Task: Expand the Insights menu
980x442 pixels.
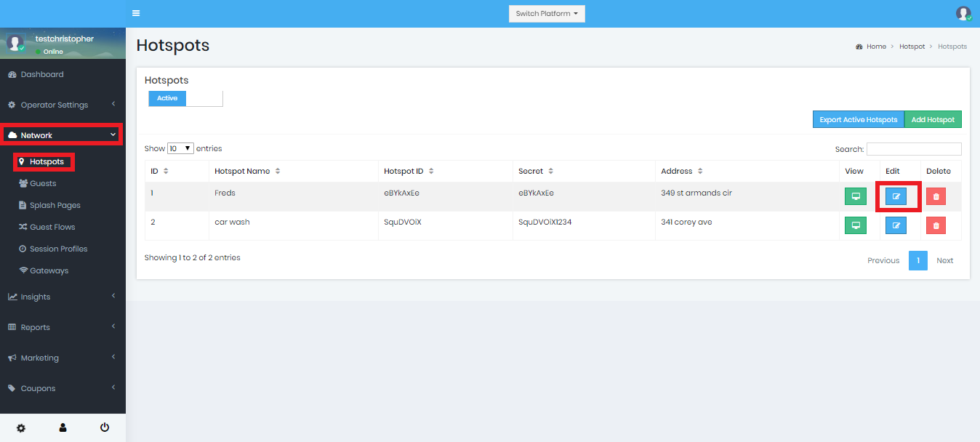Action: coord(63,297)
